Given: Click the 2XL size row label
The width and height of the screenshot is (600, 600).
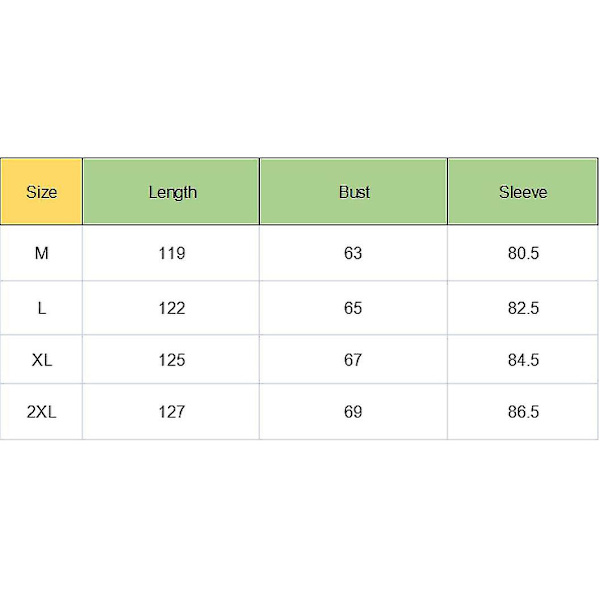Looking at the screenshot, I should 41,412.
